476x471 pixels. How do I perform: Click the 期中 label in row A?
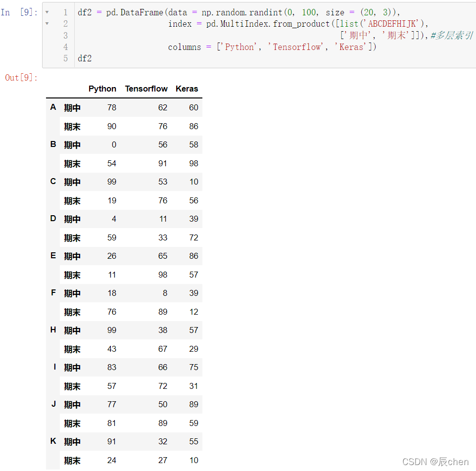point(72,108)
